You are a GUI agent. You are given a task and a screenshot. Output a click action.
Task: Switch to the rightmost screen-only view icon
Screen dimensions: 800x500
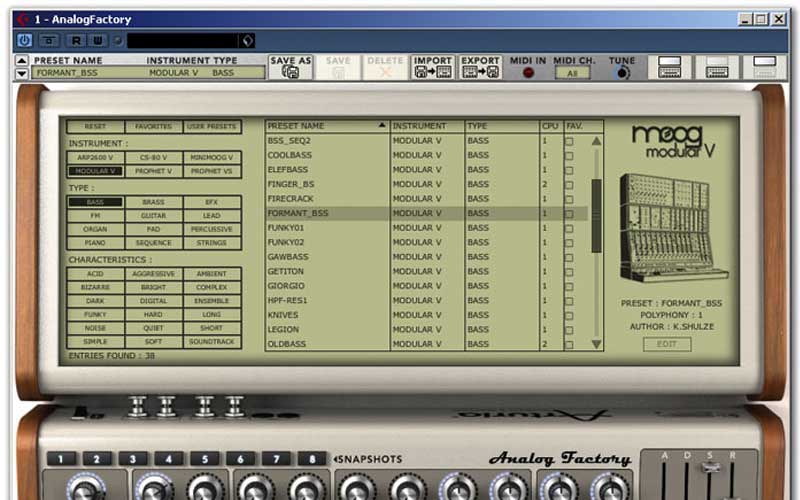(x=764, y=67)
